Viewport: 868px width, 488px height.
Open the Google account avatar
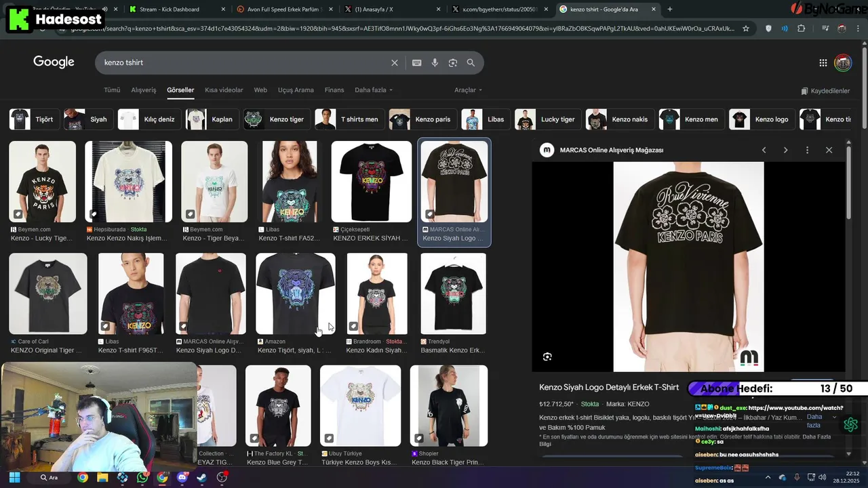(x=843, y=62)
